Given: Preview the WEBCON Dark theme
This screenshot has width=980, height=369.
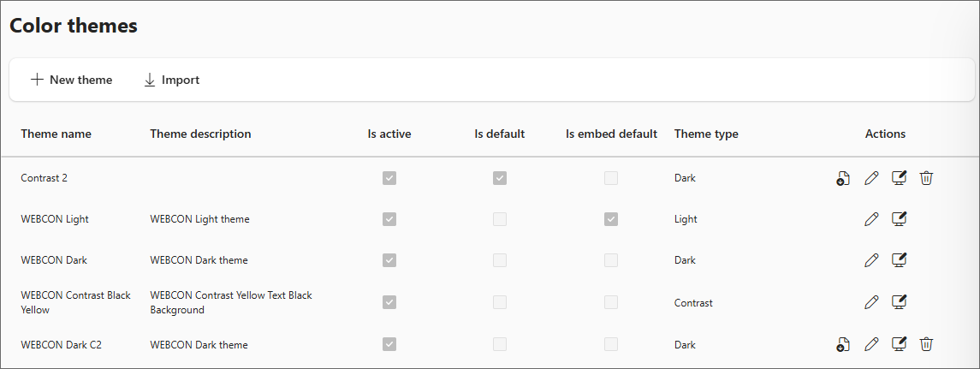Looking at the screenshot, I should coord(899,259).
